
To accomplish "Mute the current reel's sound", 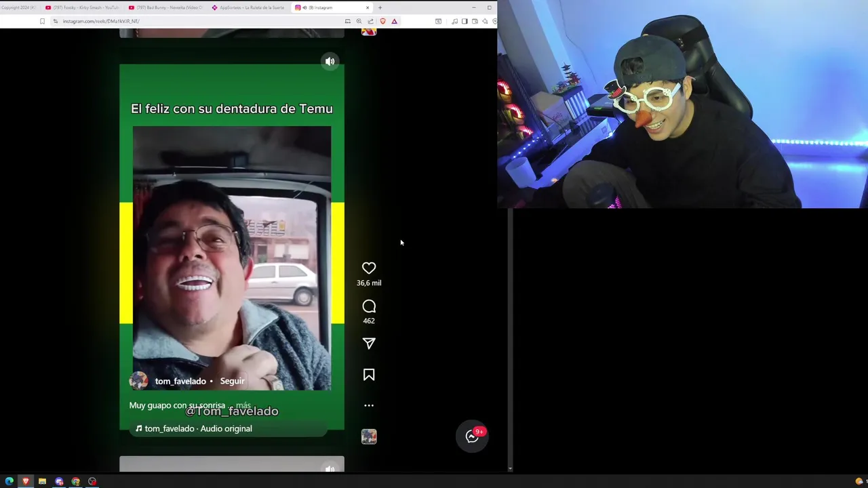I will coord(330,61).
